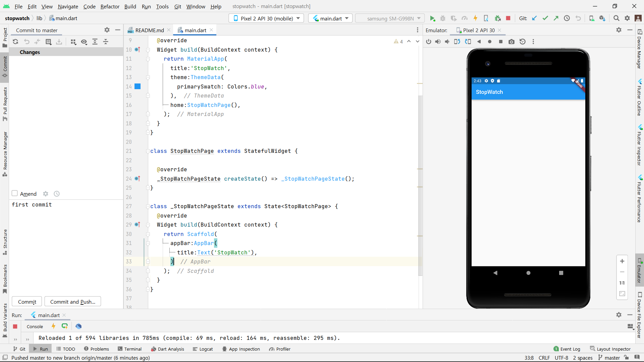Screen dimensions: 644x362
Task: Hot reload using the yellow lightning icon
Action: pyautogui.click(x=476, y=18)
